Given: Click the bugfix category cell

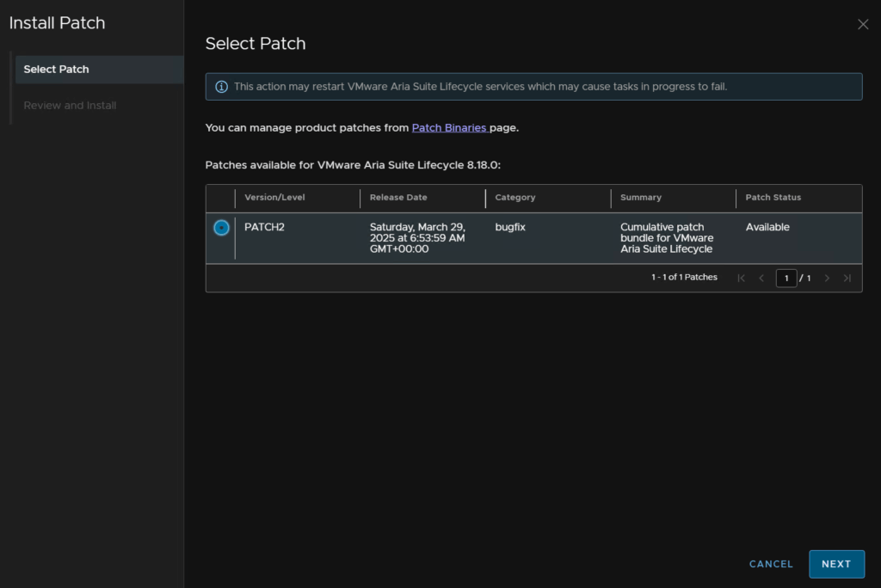Looking at the screenshot, I should tap(510, 227).
